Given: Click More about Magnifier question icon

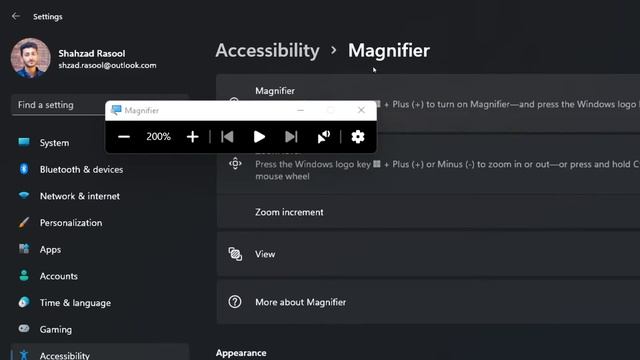Looking at the screenshot, I should coord(235,302).
